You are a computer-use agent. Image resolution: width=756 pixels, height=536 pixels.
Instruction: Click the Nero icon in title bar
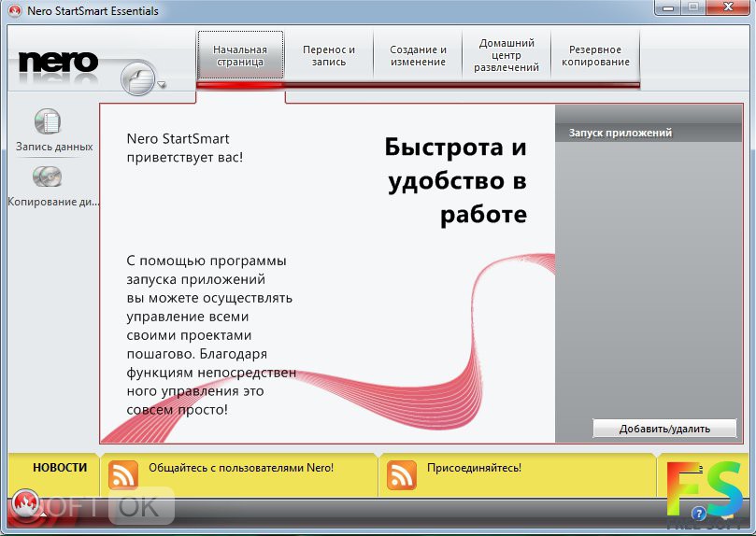click(15, 10)
